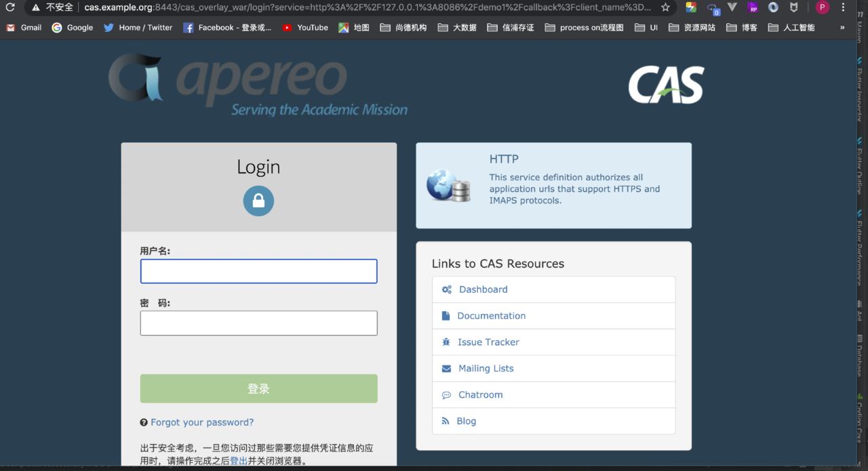Image resolution: width=868 pixels, height=471 pixels.
Task: Focus the 用户名 username input field
Action: [x=258, y=271]
